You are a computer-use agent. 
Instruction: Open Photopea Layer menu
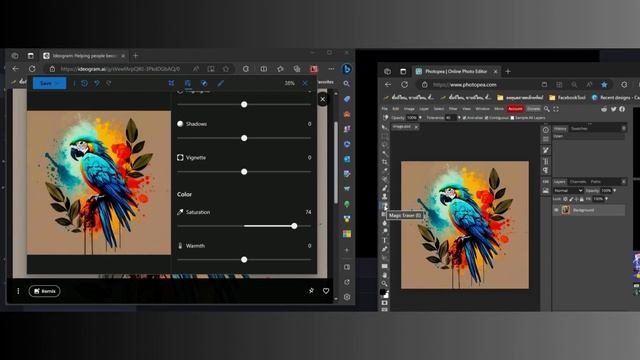pyautogui.click(x=424, y=109)
